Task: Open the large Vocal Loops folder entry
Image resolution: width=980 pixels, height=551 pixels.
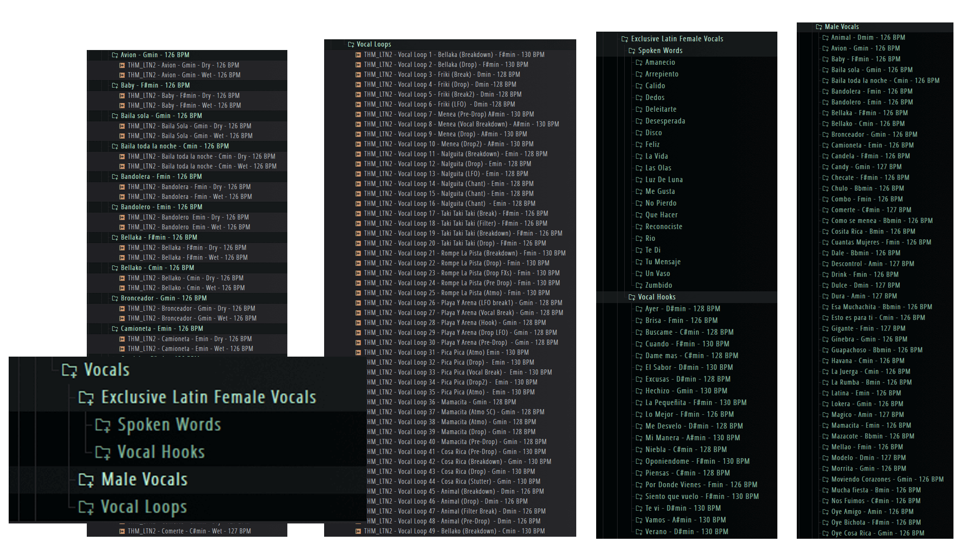Action: (143, 507)
